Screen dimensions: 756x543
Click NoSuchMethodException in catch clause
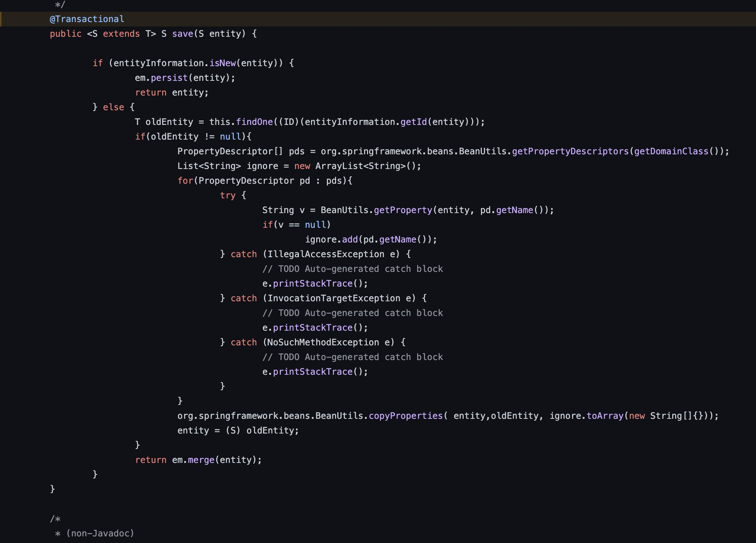click(x=323, y=342)
